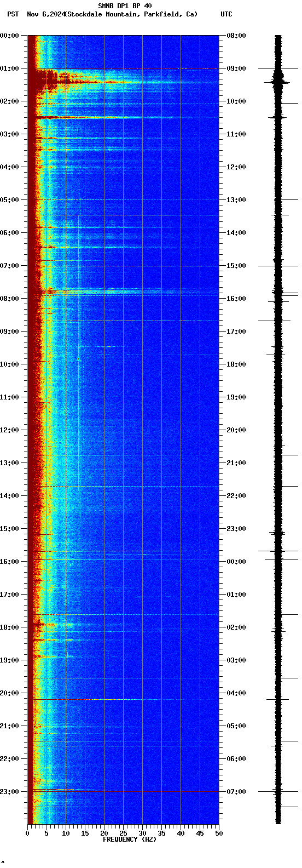Click the red streak just after 20:00 PST
Image resolution: width=302 pixels, height=868 pixels.
click(x=93, y=699)
